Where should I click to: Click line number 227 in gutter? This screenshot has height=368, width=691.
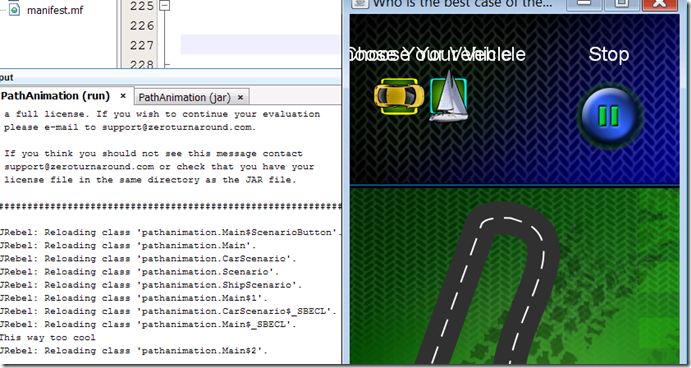pyautogui.click(x=142, y=45)
